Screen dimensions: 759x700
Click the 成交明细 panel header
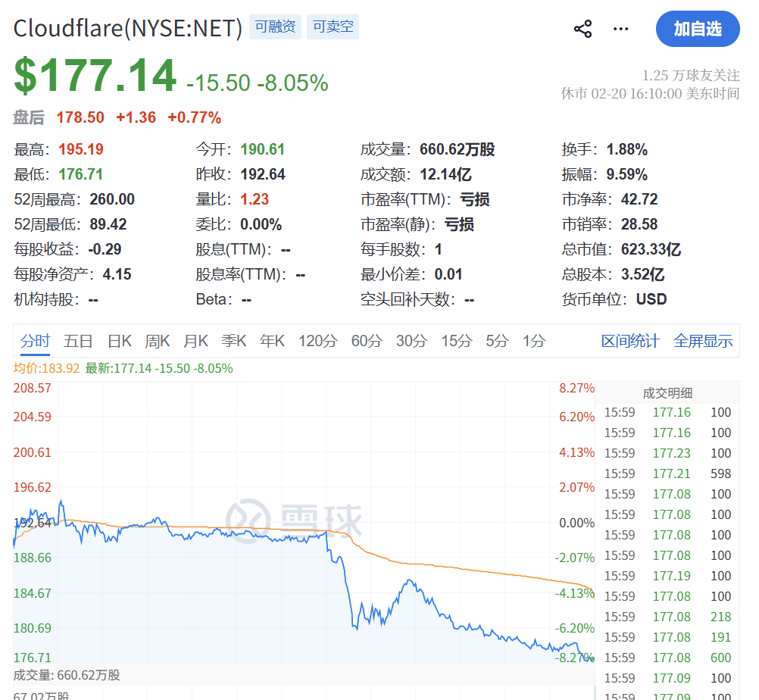coord(667,393)
